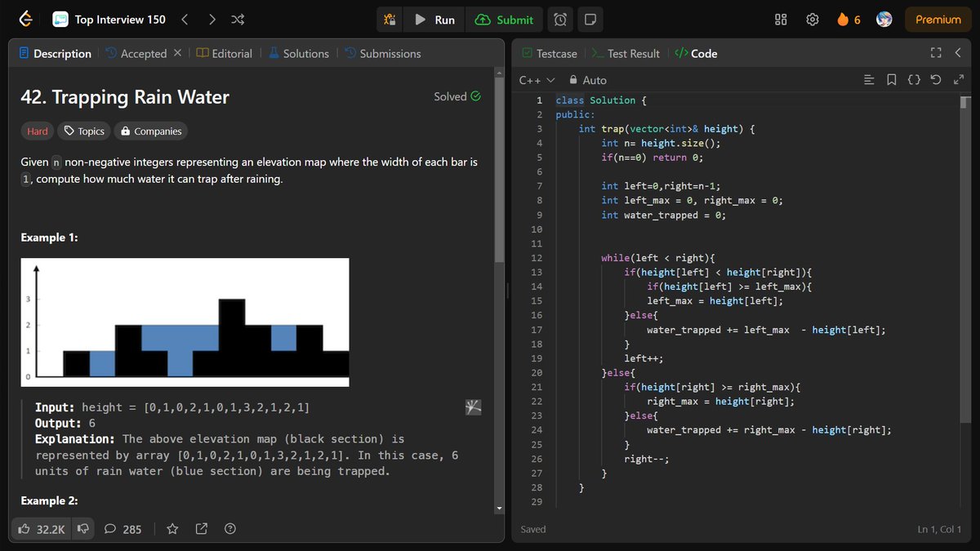Like the problem with thumbs up
This screenshot has width=980, height=551.
click(42, 529)
